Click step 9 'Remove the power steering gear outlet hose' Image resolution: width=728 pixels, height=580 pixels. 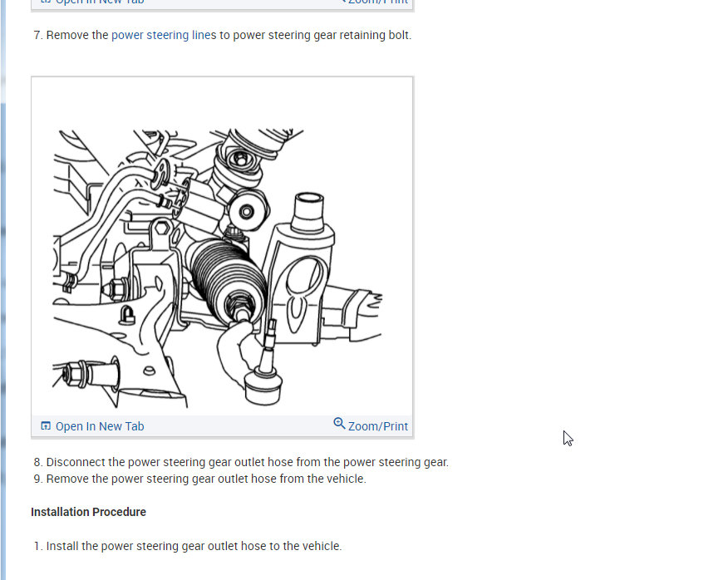click(x=206, y=479)
